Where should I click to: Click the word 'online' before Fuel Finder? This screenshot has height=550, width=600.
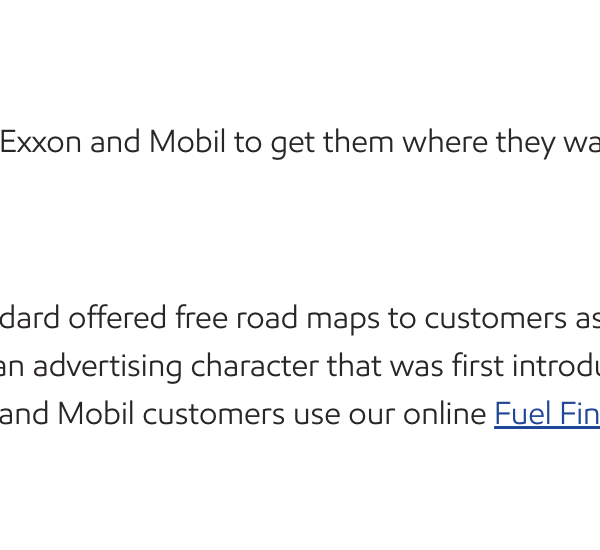445,414
